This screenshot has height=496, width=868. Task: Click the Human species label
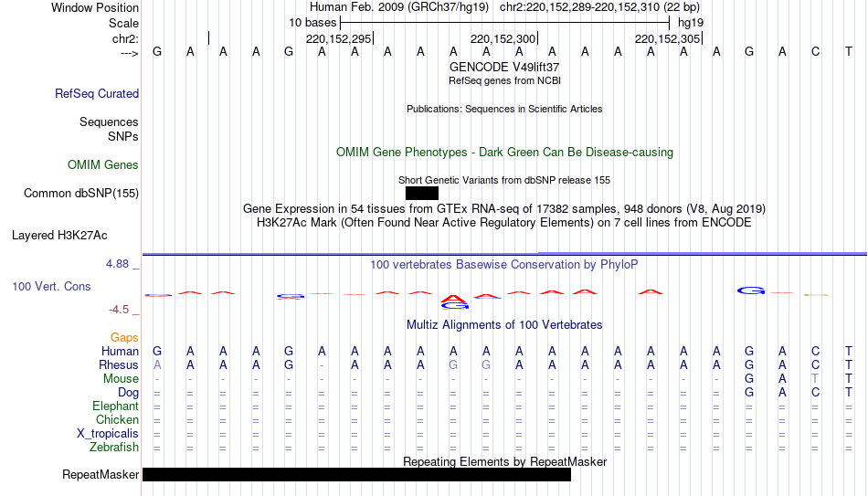120,351
